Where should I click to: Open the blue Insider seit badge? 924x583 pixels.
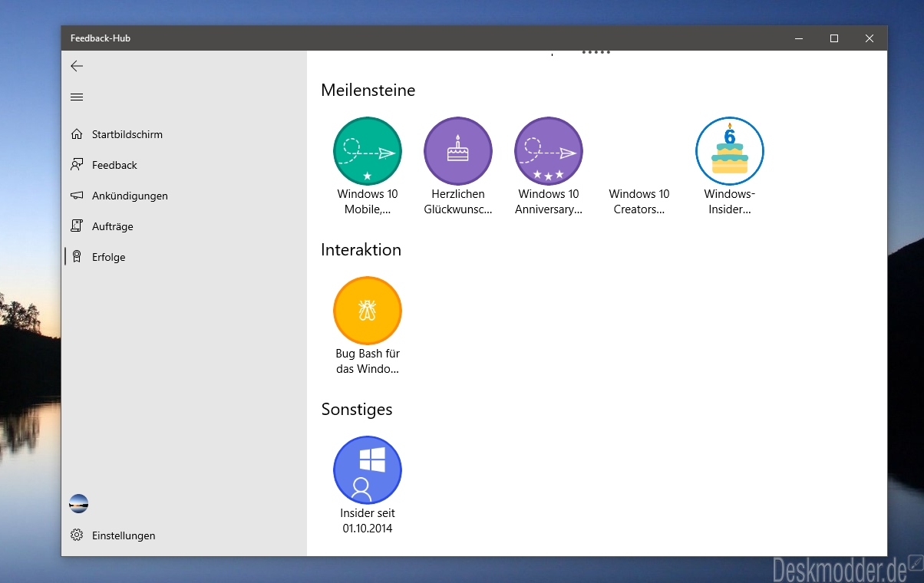(368, 470)
